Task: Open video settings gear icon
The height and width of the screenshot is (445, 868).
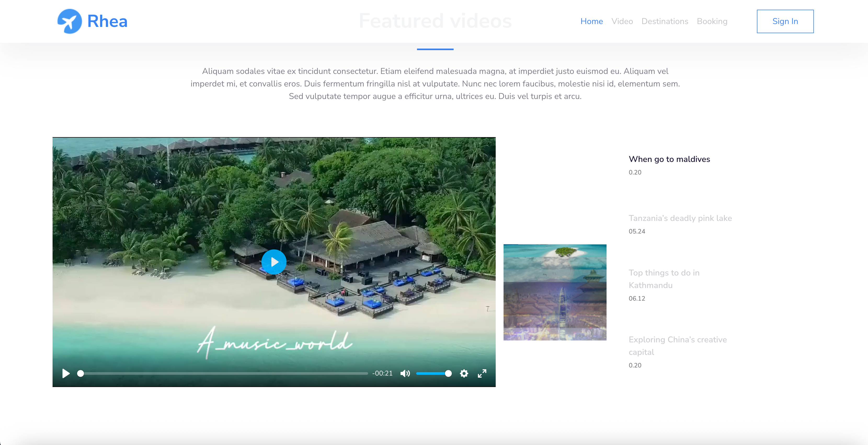Action: pyautogui.click(x=464, y=373)
